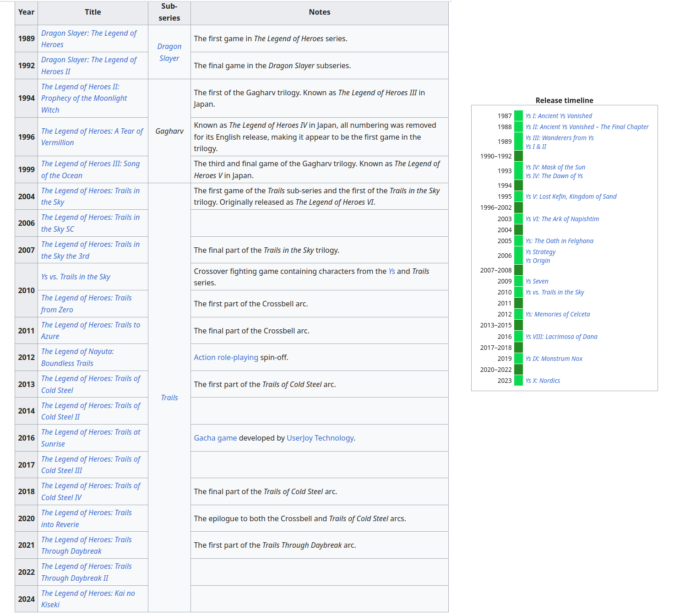Open the 2013 Trails of Cold Steel link
Image resolution: width=674 pixels, height=616 pixels.
tap(91, 384)
